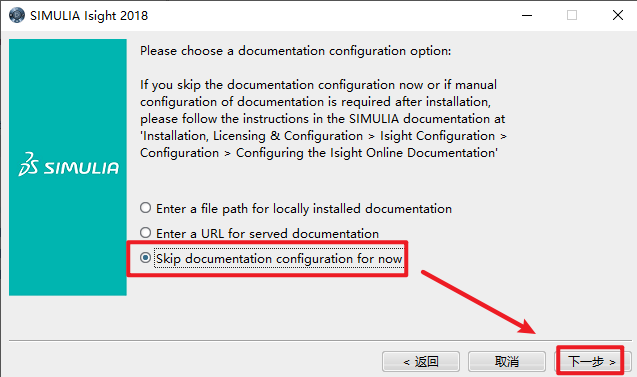637x377 pixels.
Task: Click the 'If you skip the documentation' paragraph
Action: tap(323, 119)
